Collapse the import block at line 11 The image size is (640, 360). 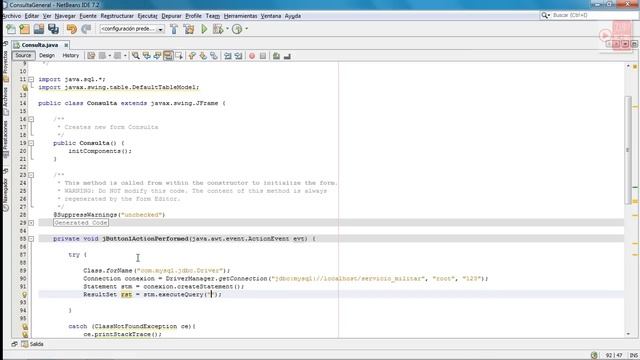(x=31, y=79)
